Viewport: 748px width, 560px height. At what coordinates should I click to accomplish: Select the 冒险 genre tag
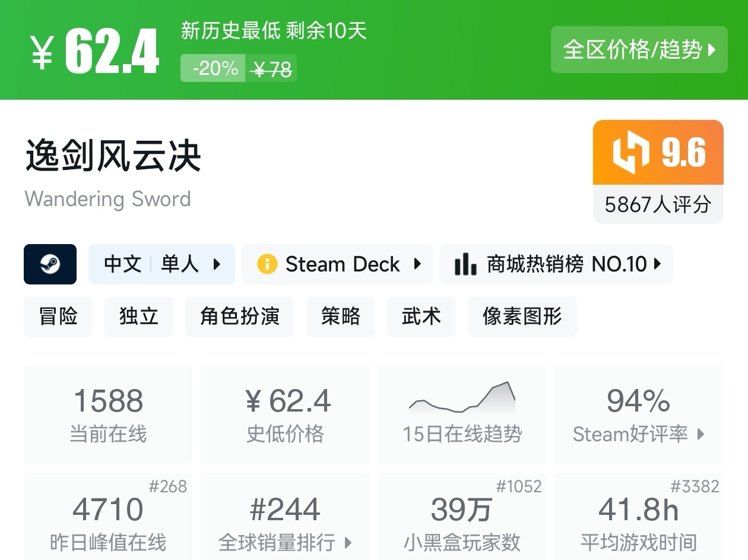coord(58,317)
